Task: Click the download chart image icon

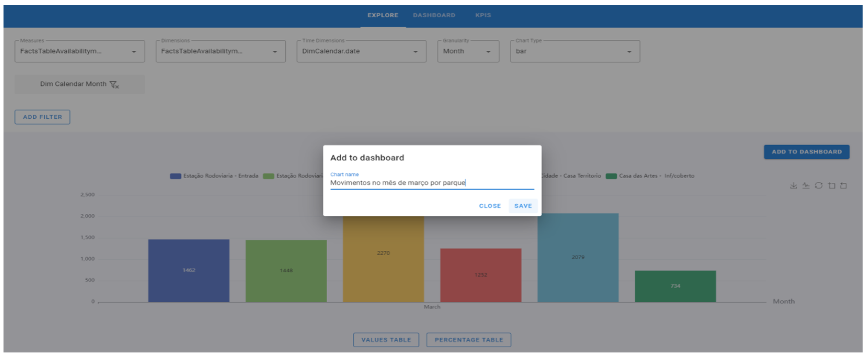Action: 793,186
